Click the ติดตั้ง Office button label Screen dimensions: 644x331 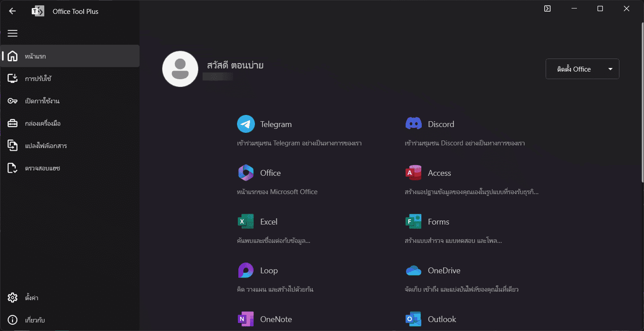(x=574, y=69)
